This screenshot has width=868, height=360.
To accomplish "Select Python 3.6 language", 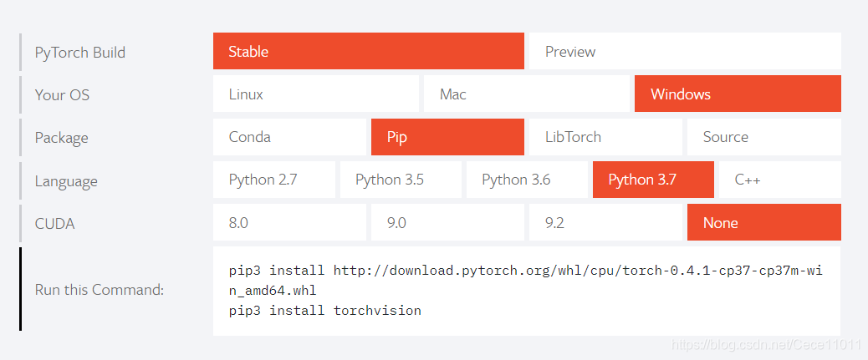I will tap(527, 180).
